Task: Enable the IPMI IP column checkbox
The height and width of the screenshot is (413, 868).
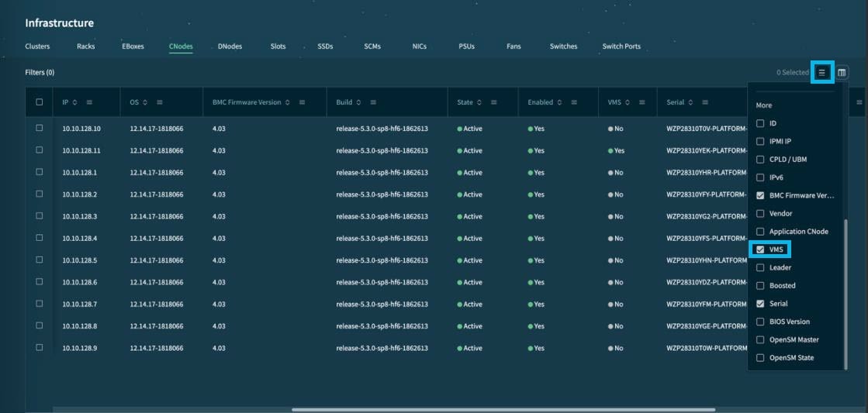Action: click(760, 142)
